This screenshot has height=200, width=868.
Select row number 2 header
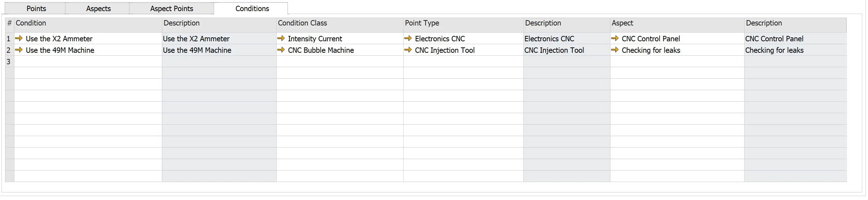(x=9, y=50)
